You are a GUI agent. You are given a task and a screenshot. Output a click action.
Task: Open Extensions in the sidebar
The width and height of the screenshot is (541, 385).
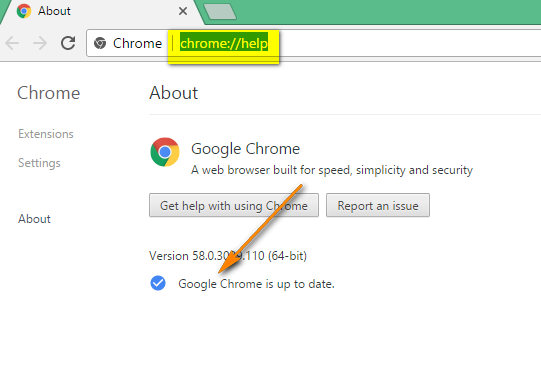46,134
